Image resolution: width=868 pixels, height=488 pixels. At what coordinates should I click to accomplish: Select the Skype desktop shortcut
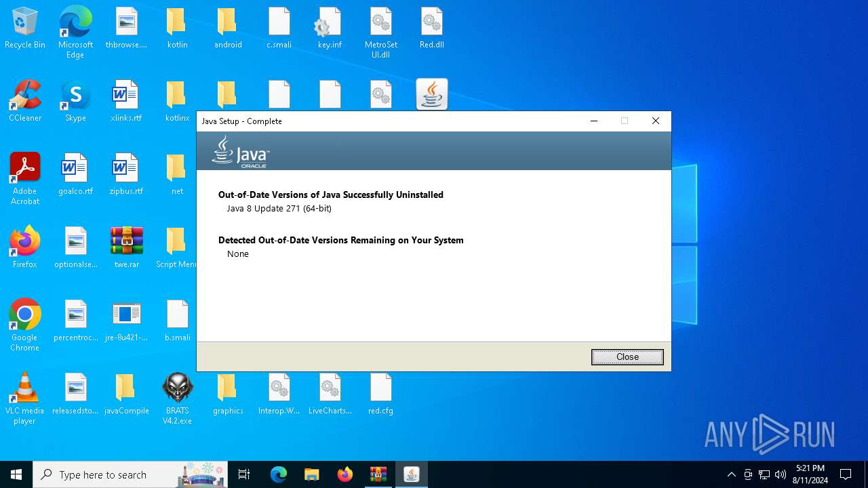pyautogui.click(x=75, y=101)
